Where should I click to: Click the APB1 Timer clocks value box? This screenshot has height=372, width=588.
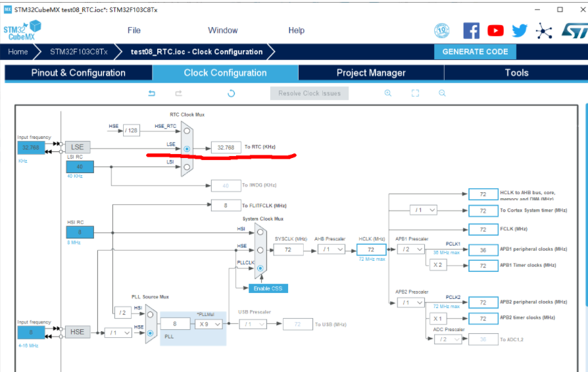pos(483,266)
